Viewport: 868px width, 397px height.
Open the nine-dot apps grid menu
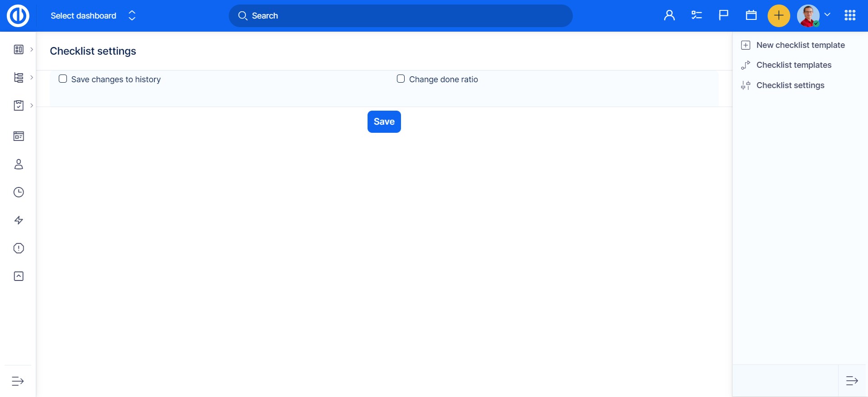click(x=849, y=16)
